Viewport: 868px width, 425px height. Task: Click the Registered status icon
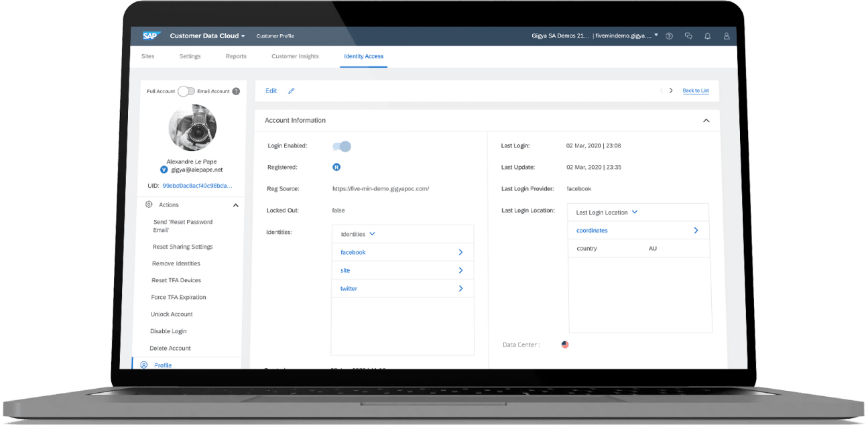(x=336, y=167)
